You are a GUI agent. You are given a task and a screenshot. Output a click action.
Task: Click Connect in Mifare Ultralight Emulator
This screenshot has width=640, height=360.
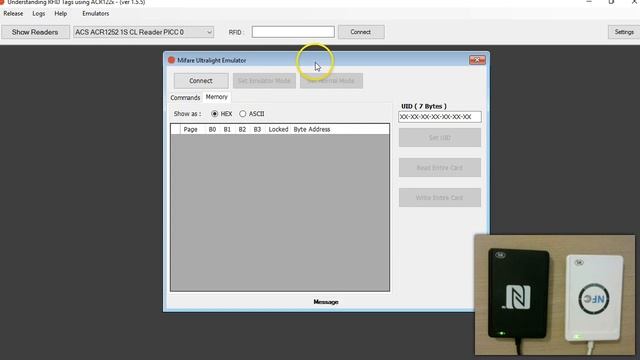[x=201, y=81]
